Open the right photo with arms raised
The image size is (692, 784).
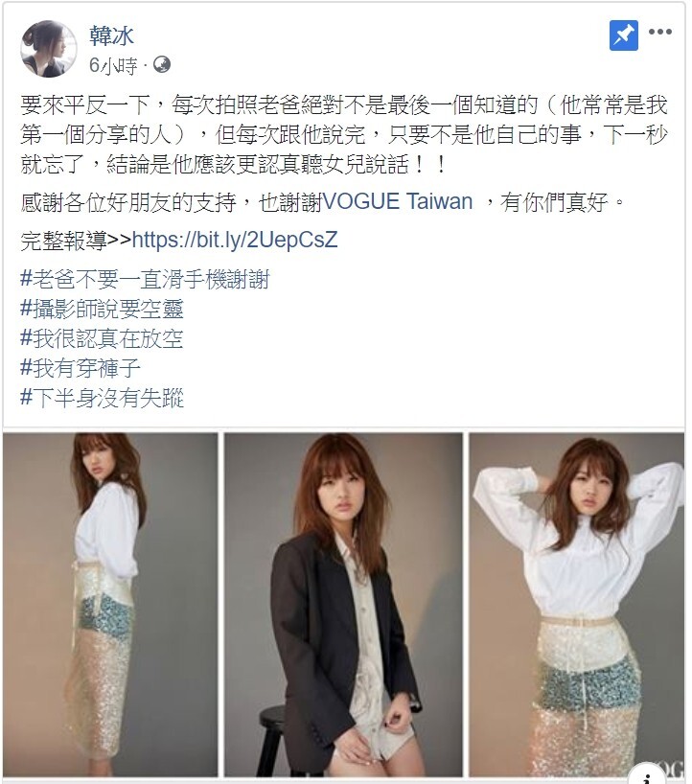pyautogui.click(x=576, y=605)
